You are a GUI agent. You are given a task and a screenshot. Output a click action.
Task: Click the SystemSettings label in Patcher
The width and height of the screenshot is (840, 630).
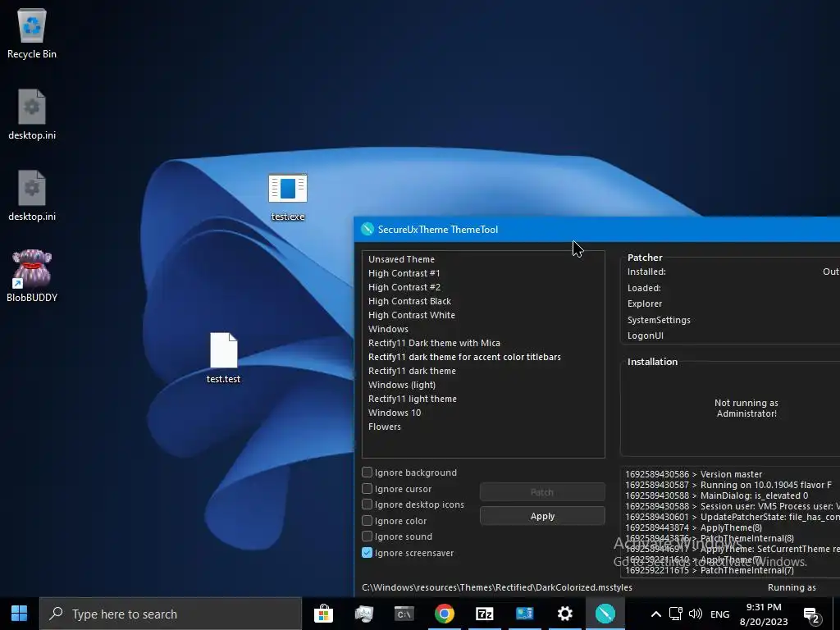[x=659, y=319]
